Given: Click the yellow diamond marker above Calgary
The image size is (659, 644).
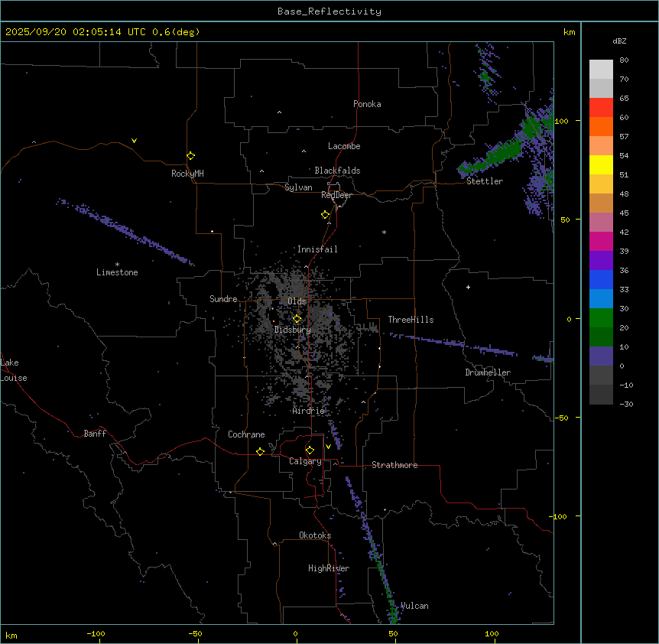Looking at the screenshot, I should (x=310, y=450).
